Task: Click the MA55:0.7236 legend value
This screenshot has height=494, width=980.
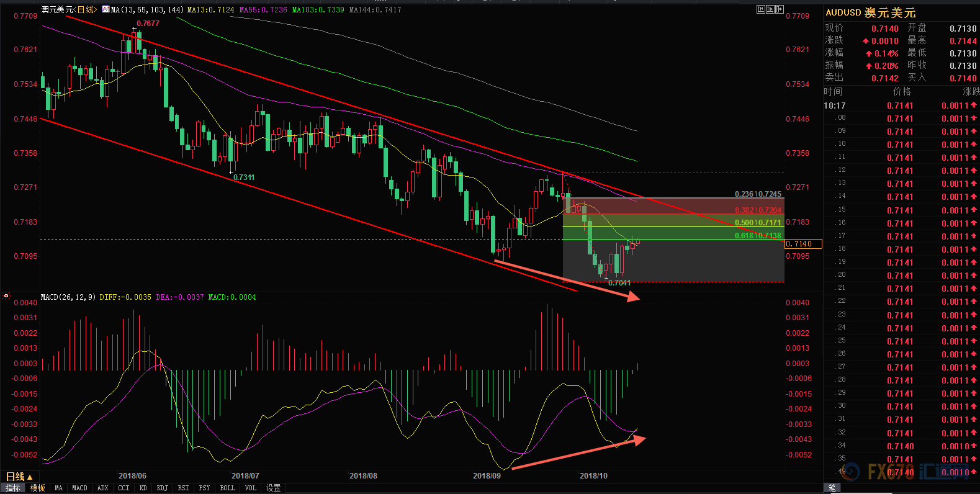Action: click(x=263, y=10)
